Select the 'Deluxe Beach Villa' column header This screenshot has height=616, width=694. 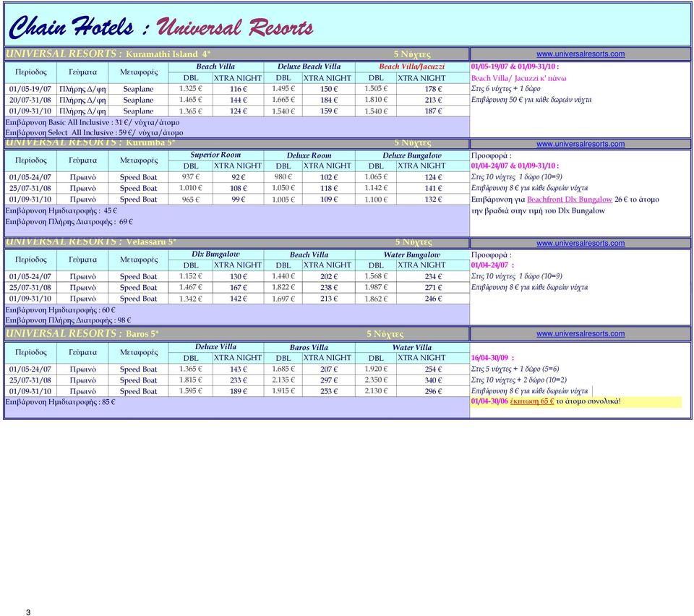tap(309, 67)
